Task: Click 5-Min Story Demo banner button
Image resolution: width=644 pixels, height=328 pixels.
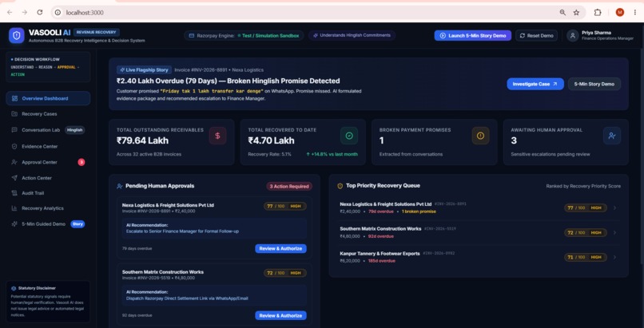Action: [594, 84]
